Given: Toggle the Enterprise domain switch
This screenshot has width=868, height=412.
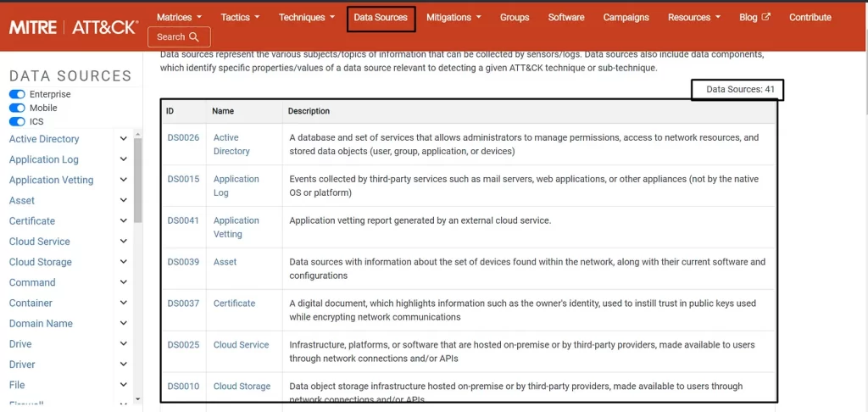Looking at the screenshot, I should [x=17, y=94].
